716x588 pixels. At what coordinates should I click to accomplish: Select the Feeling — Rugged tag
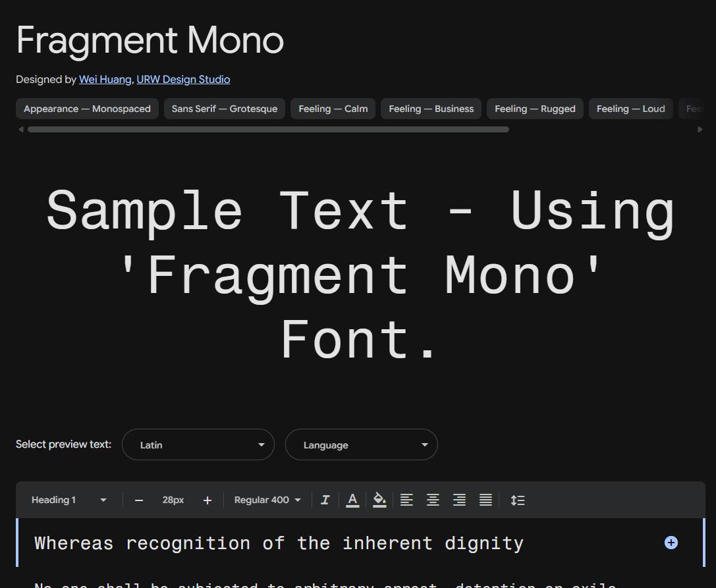click(x=535, y=109)
